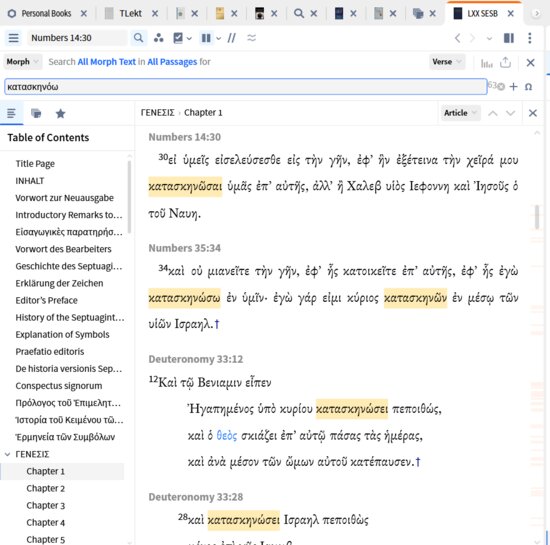Click the Deuteronomy 33:12 heading
This screenshot has width=550, height=545.
pos(196,359)
